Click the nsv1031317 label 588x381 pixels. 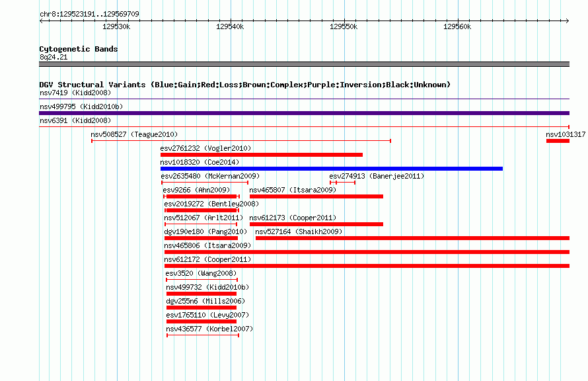[x=566, y=134]
